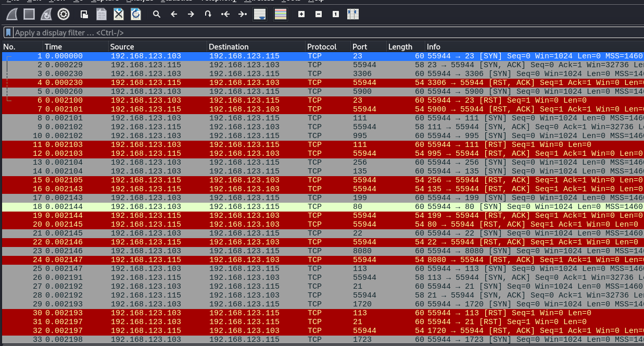
Task: Click the Length column header
Action: pos(400,46)
